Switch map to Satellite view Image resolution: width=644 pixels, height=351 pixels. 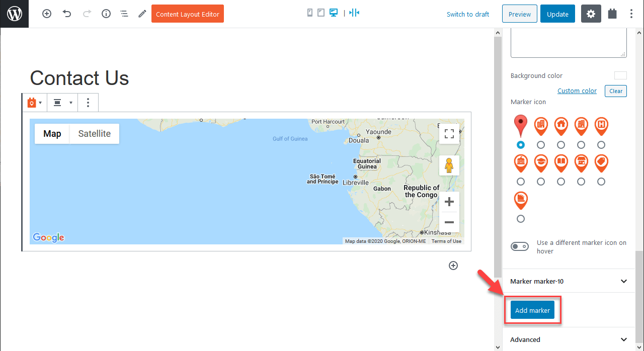click(x=95, y=134)
